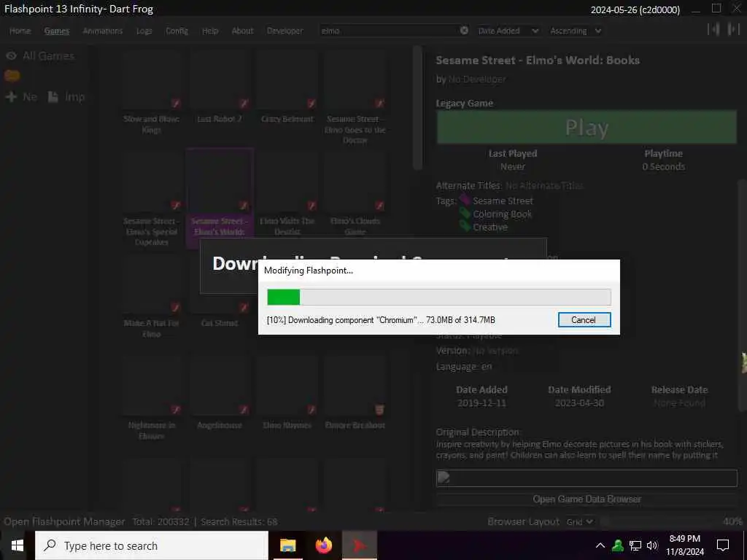Viewport: 747px width, 560px height.
Task: Open Flashpoint Manager from status bar
Action: pyautogui.click(x=64, y=522)
